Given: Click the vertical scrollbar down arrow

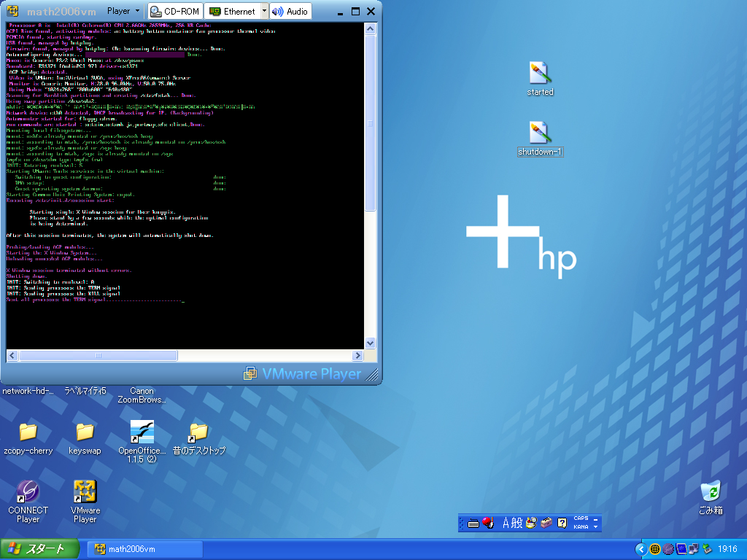Looking at the screenshot, I should pos(370,343).
